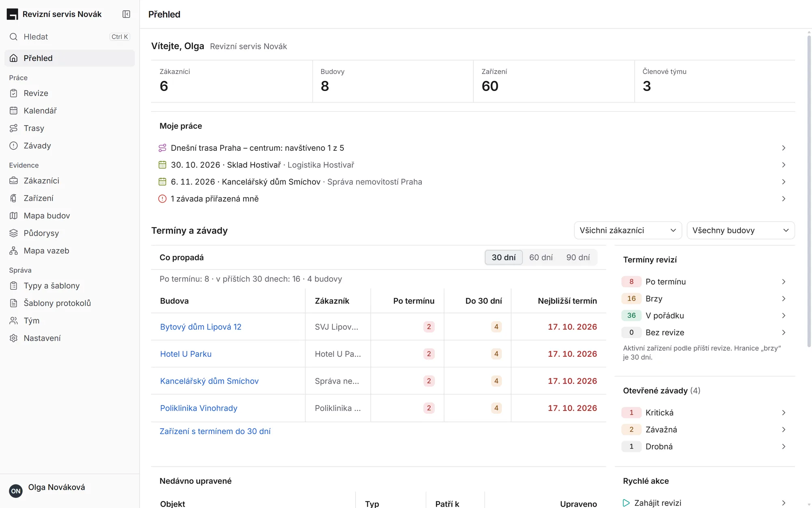
Task: Click the Mapa budov map icon
Action: click(13, 215)
